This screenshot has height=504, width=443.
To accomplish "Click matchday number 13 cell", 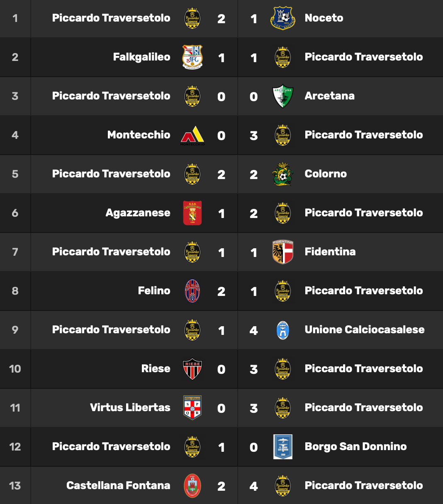I will click(15, 486).
